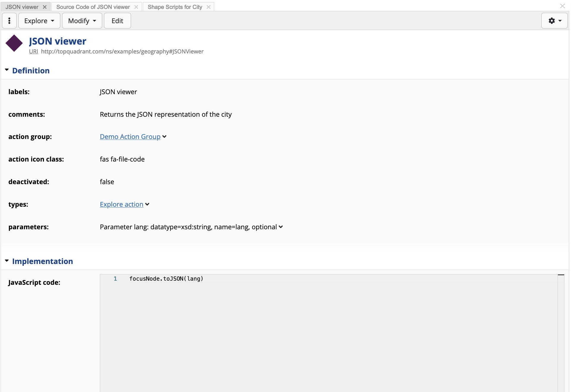571x392 pixels.
Task: Collapse the Definition section
Action: point(7,70)
